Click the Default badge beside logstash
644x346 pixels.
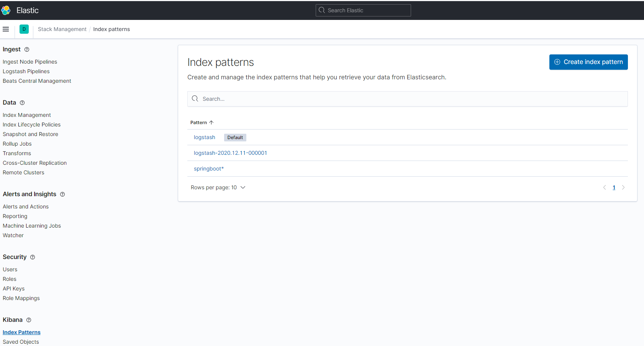235,138
